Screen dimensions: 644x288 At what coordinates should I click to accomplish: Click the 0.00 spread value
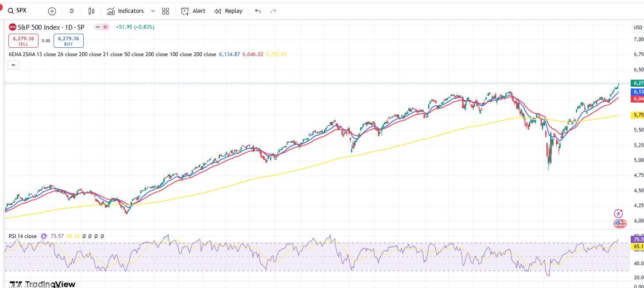(46, 41)
